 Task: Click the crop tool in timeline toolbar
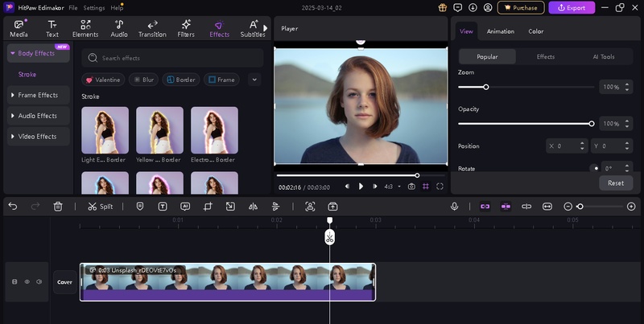click(x=208, y=207)
